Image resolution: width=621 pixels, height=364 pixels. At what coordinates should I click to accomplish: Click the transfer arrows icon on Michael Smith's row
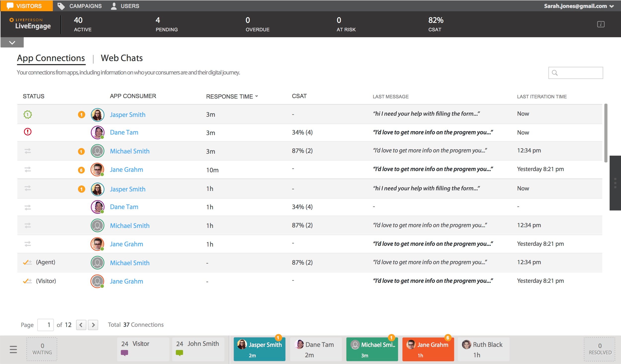coord(28,150)
